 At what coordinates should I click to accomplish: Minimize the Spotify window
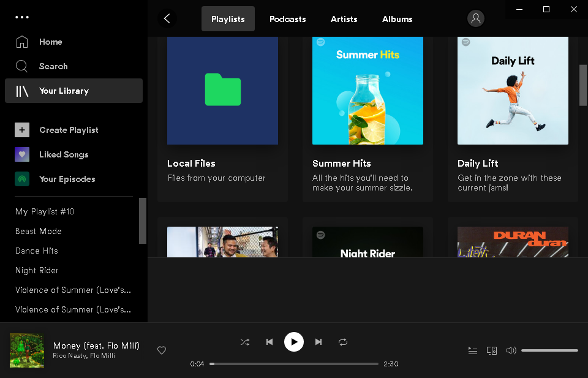pyautogui.click(x=519, y=9)
